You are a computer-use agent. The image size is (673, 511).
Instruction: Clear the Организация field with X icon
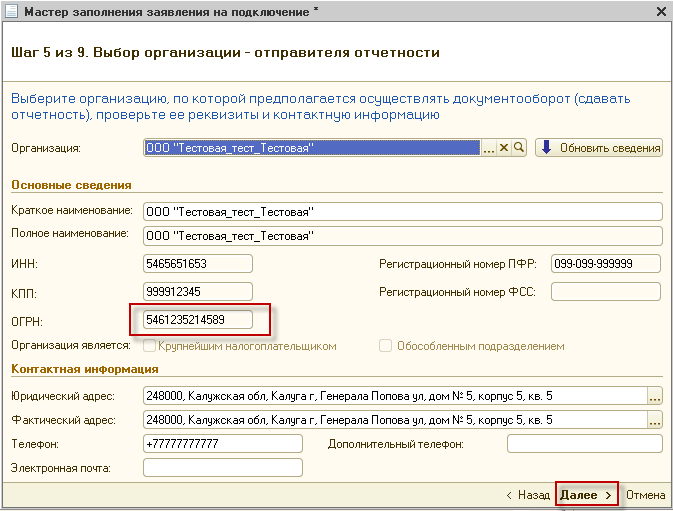504,148
